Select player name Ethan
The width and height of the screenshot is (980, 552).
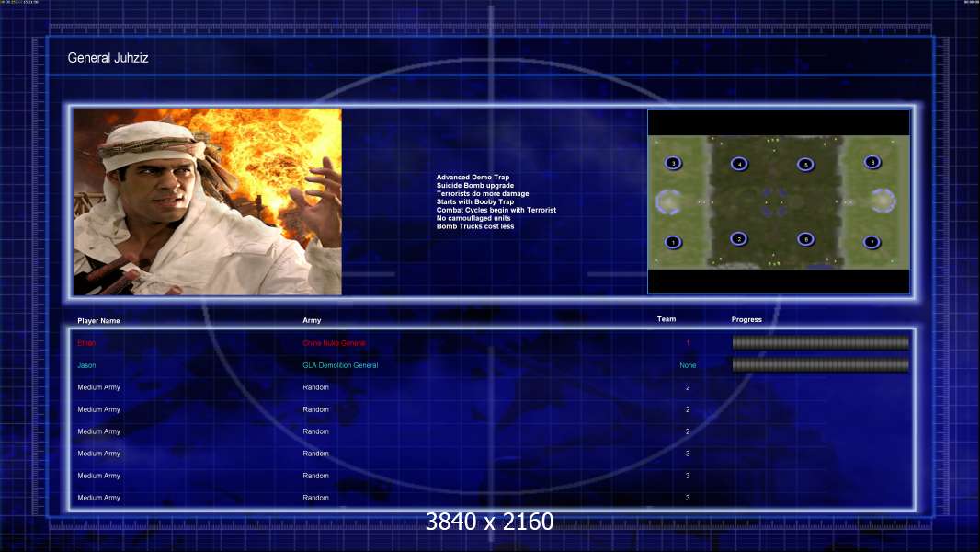(x=86, y=343)
